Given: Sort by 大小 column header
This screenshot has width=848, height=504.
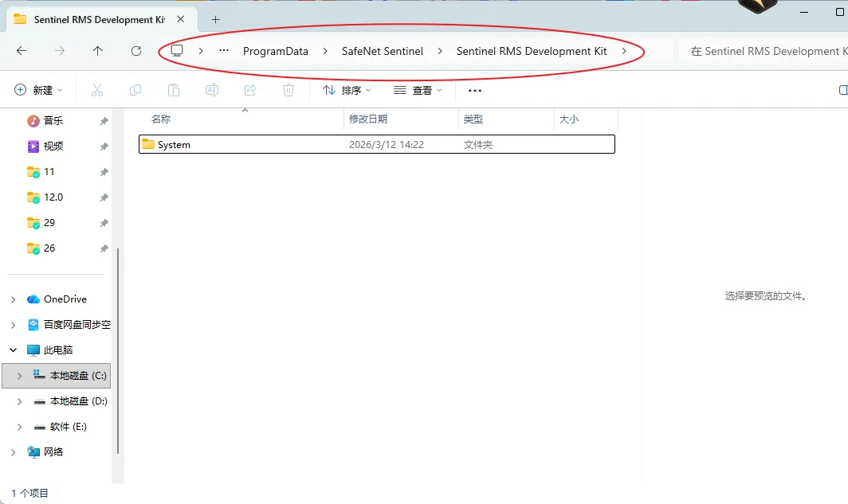Looking at the screenshot, I should click(569, 119).
